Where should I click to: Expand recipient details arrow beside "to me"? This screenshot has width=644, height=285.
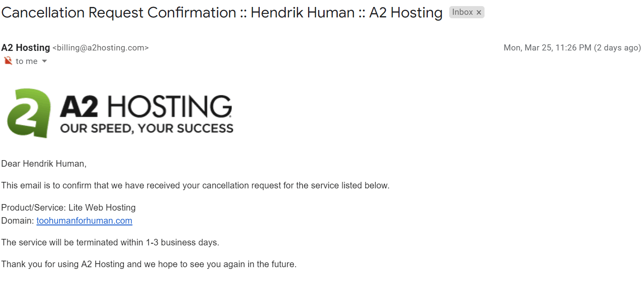[44, 61]
